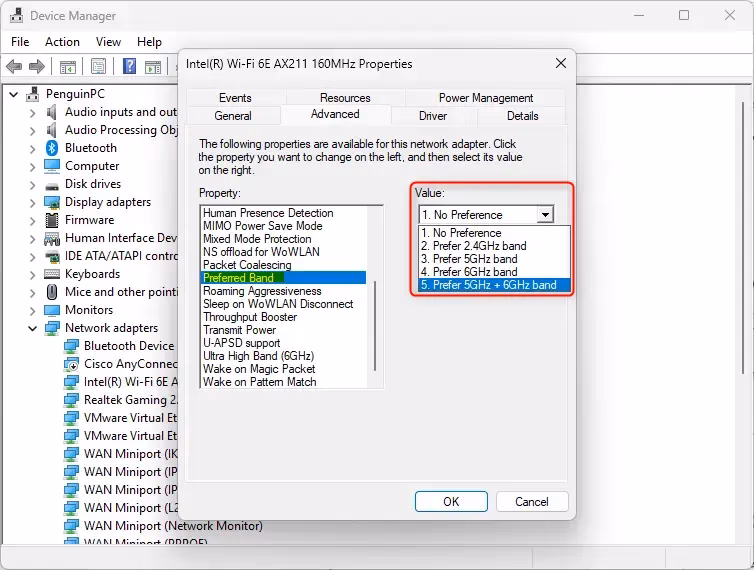This screenshot has height=570, width=754.
Task: Choose "2. Prefer 2.4GHz band" option
Action: pos(474,246)
